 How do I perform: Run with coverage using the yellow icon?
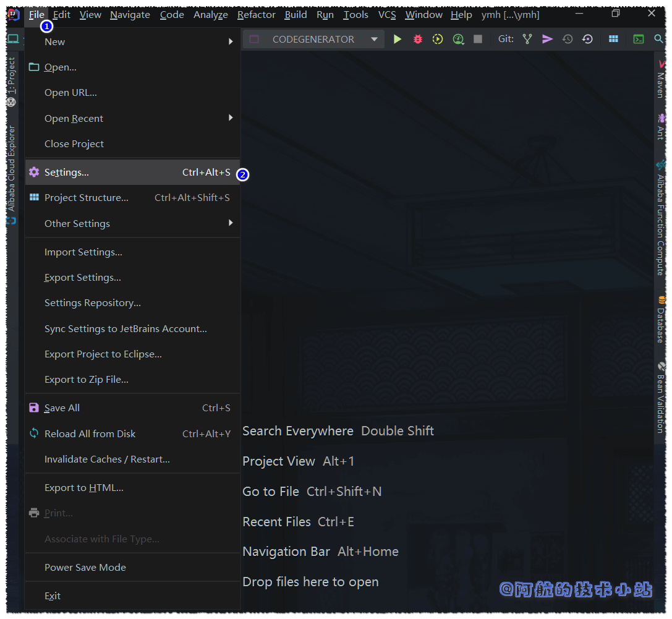coord(438,38)
